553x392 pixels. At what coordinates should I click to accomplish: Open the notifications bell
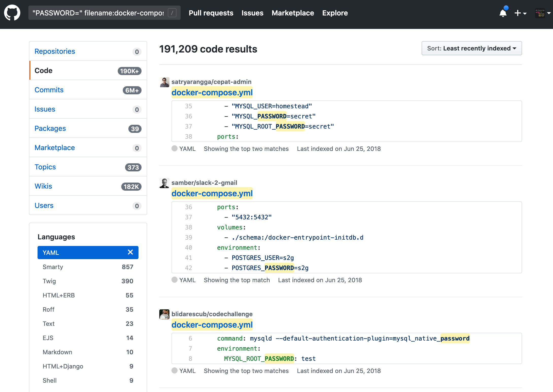tap(503, 13)
